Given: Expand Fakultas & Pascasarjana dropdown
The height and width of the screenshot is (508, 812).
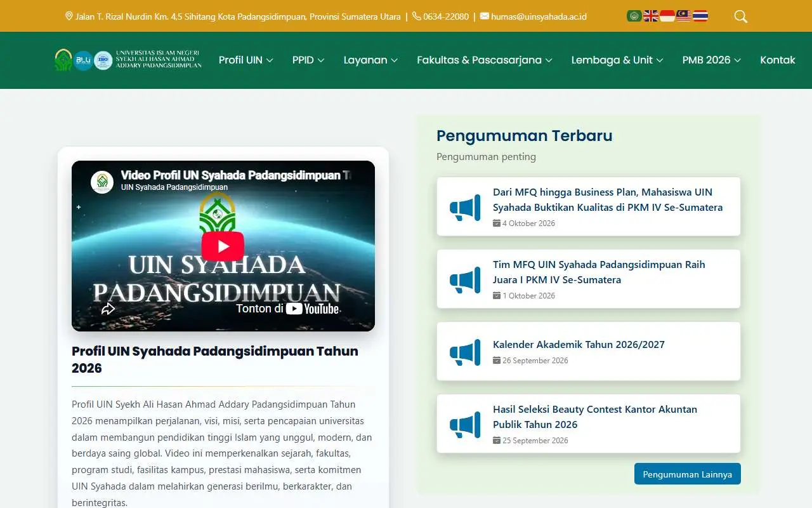Looking at the screenshot, I should click(485, 60).
